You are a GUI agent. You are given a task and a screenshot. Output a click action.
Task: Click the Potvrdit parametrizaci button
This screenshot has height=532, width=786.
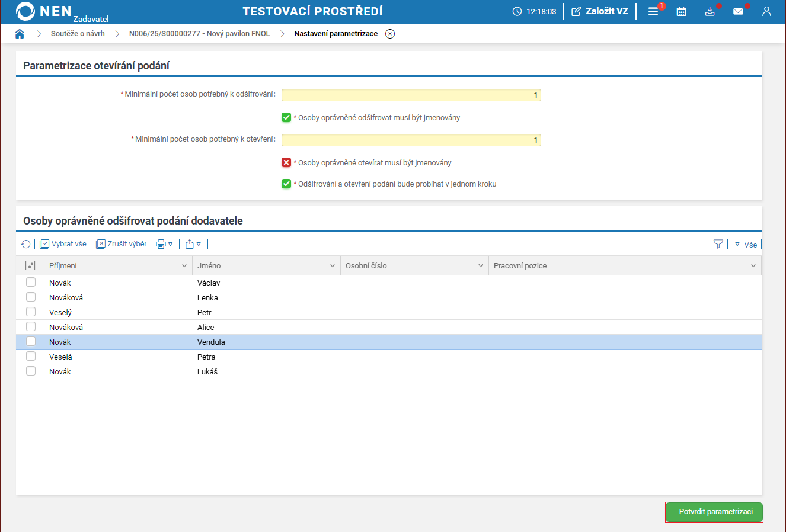(x=714, y=512)
